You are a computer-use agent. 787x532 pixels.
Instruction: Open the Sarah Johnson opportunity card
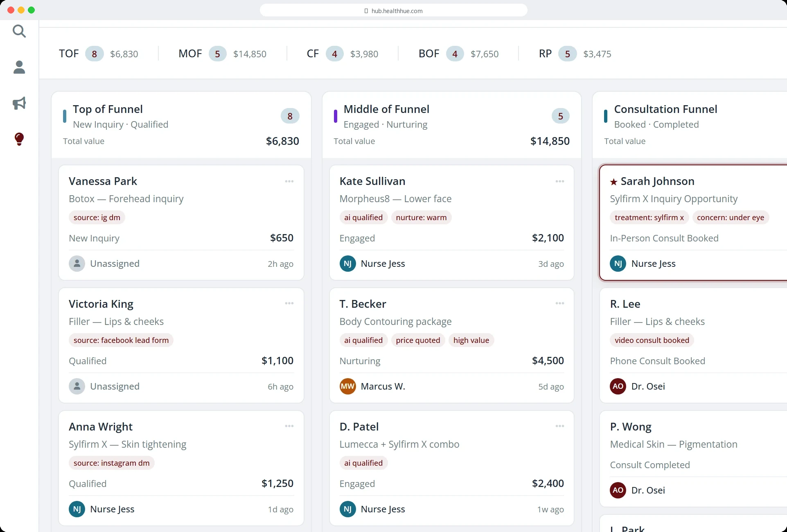693,223
